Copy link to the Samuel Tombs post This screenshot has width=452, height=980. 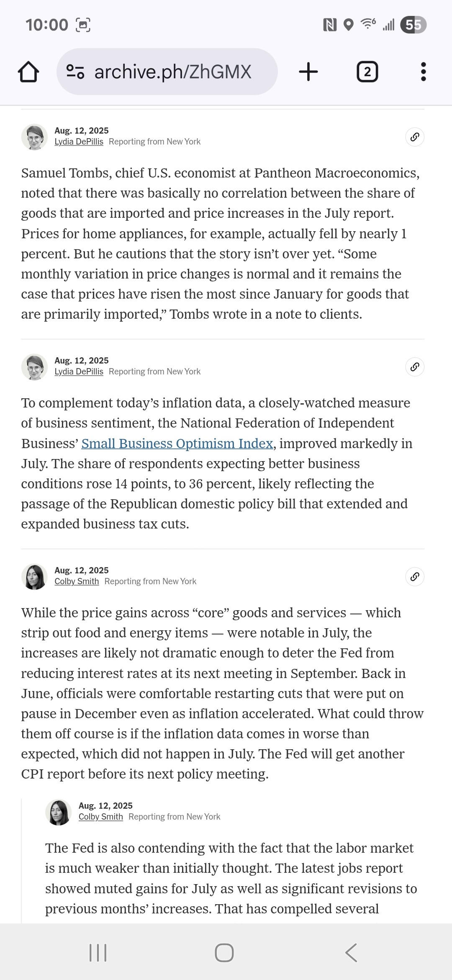click(414, 137)
